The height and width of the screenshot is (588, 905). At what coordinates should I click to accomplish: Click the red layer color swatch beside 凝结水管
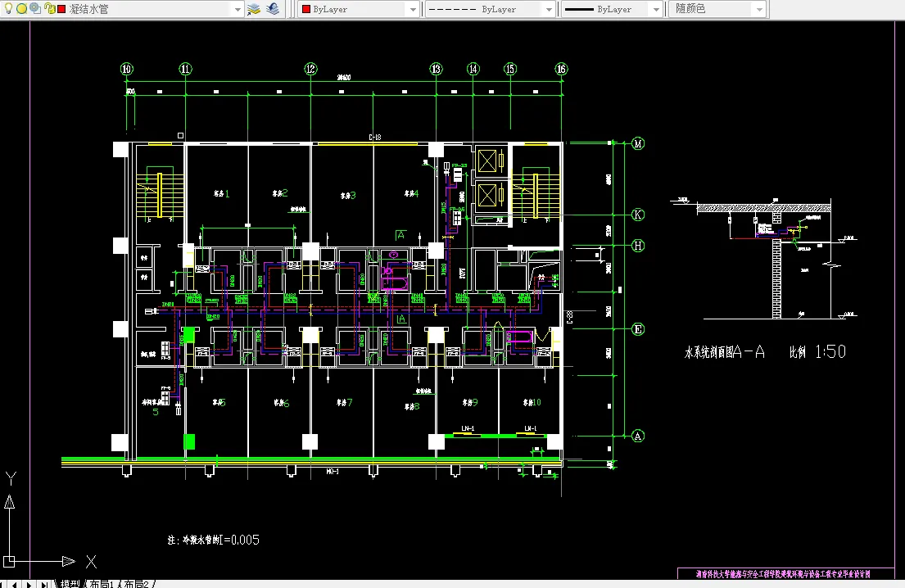[61, 9]
